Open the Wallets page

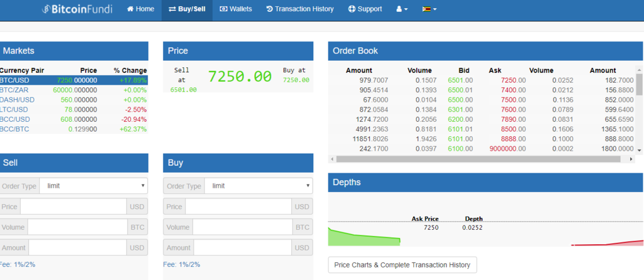pyautogui.click(x=236, y=9)
